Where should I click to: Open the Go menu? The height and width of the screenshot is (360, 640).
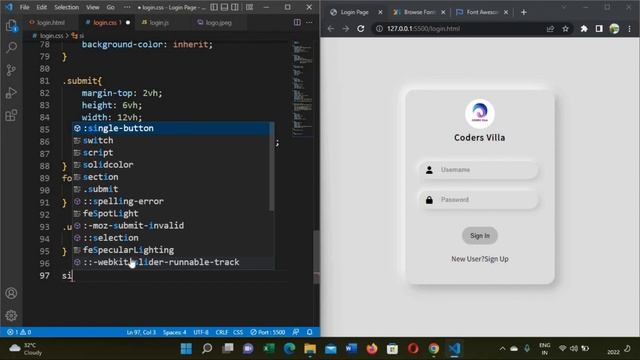coord(111,7)
